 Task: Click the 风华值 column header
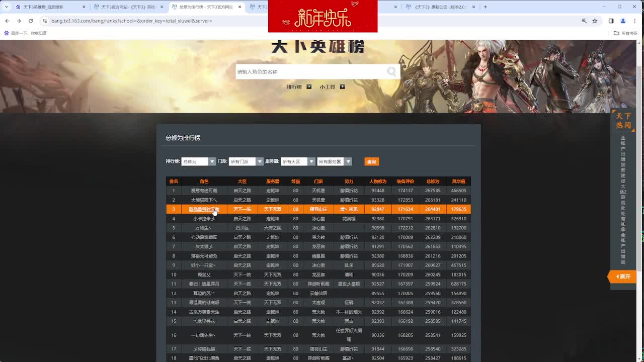(458, 182)
